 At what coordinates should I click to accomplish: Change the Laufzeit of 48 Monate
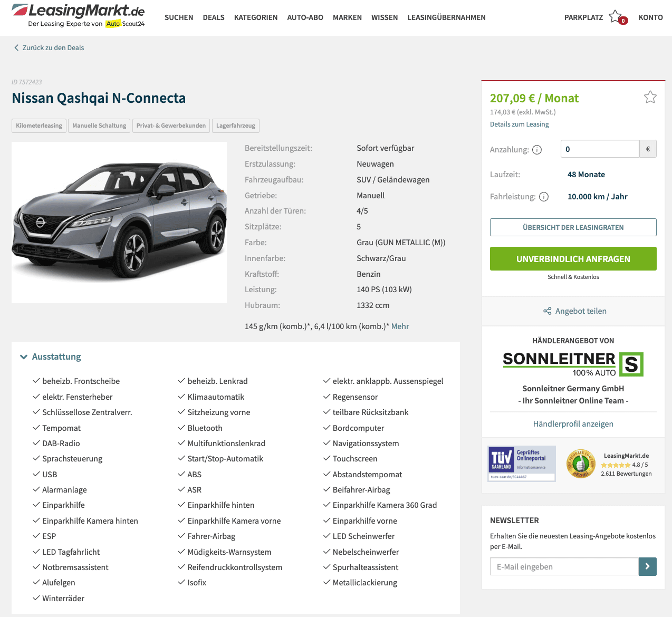pyautogui.click(x=586, y=175)
